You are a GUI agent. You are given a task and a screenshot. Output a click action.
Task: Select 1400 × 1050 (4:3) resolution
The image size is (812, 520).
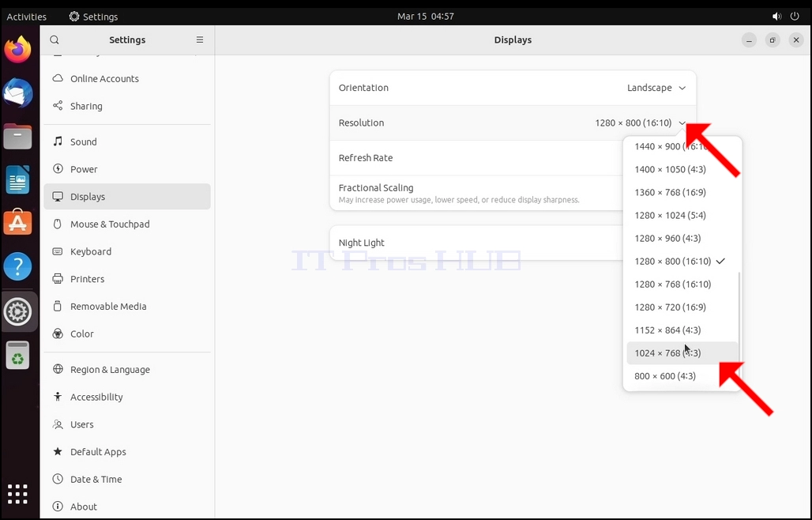tap(682, 169)
